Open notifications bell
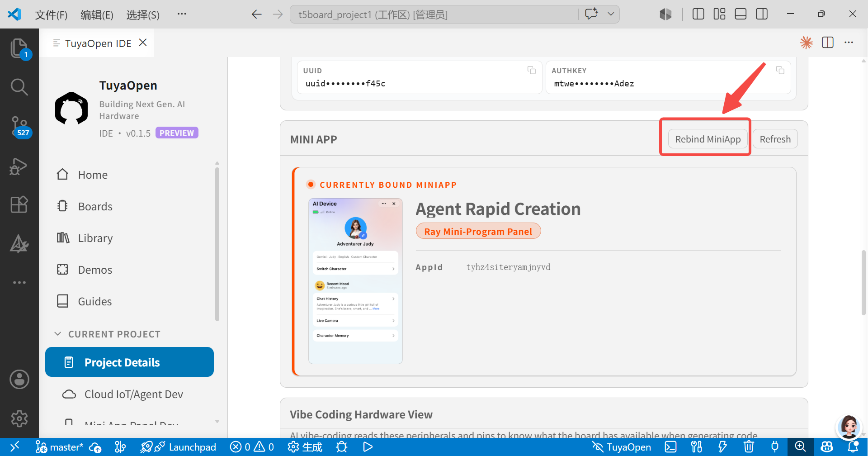 pos(853,447)
